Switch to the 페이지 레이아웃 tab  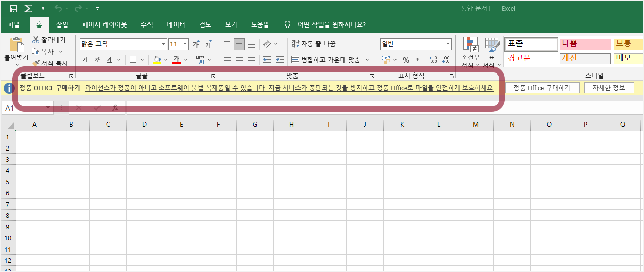105,24
